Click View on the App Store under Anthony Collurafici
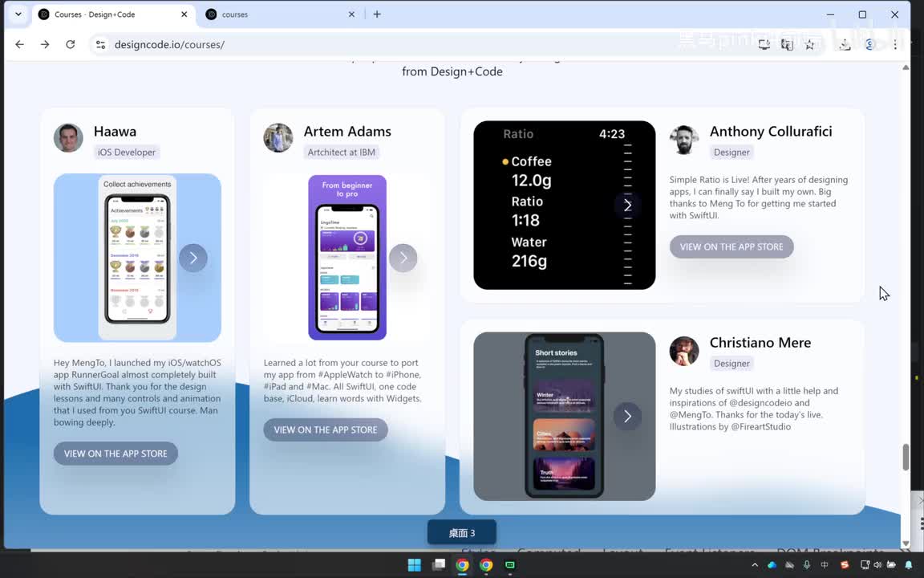Viewport: 924px width, 578px height. pos(731,246)
